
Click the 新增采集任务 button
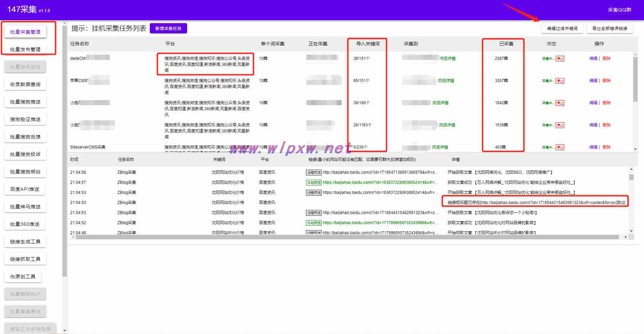(168, 29)
